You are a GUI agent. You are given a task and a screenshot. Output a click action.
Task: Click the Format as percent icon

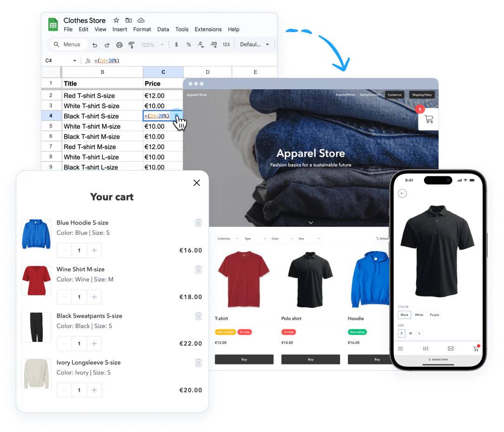pyautogui.click(x=188, y=45)
